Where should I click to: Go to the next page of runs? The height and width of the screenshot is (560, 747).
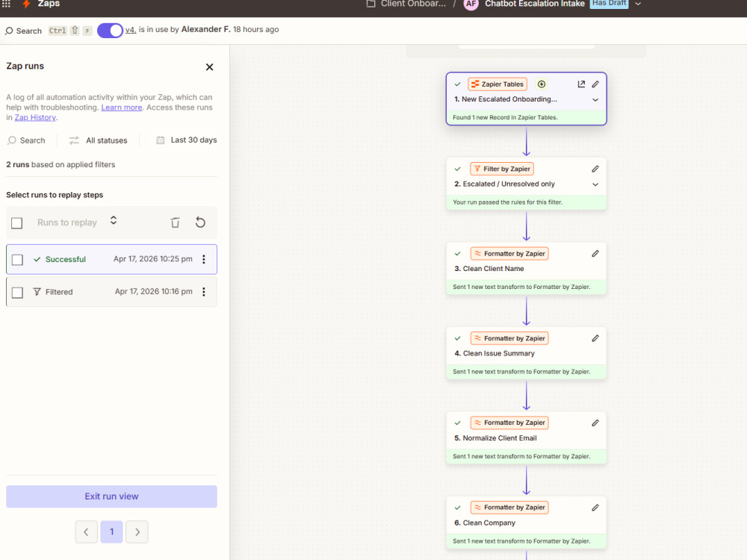[x=137, y=532]
